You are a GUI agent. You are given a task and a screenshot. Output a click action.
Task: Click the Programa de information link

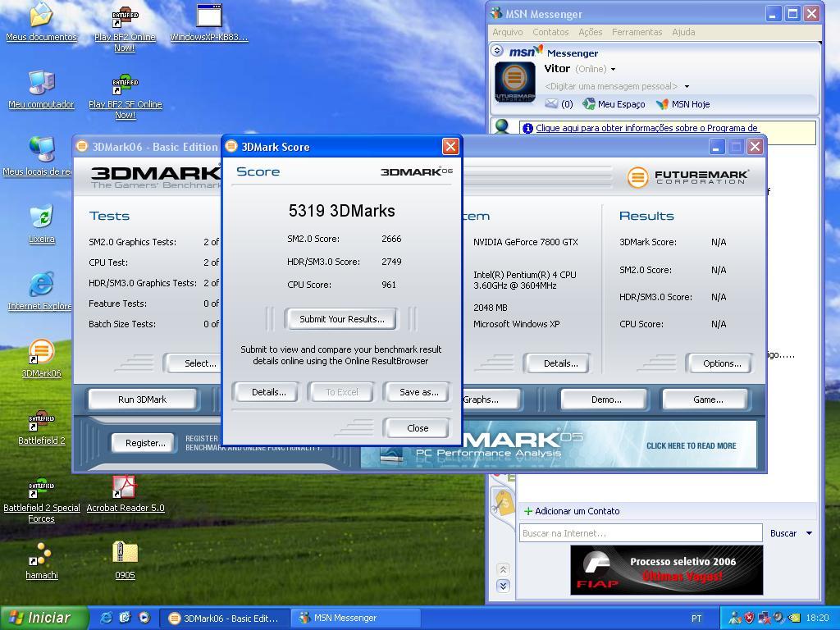pyautogui.click(x=646, y=128)
